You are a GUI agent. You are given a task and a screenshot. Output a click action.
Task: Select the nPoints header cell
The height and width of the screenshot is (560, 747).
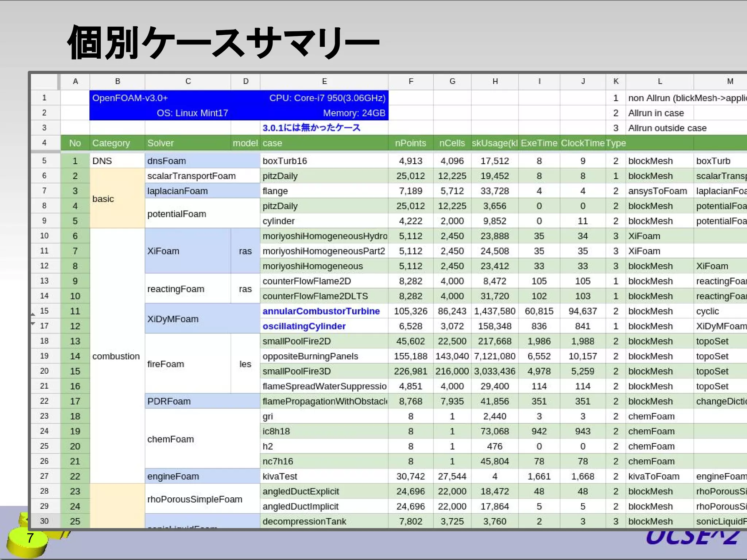click(x=410, y=143)
